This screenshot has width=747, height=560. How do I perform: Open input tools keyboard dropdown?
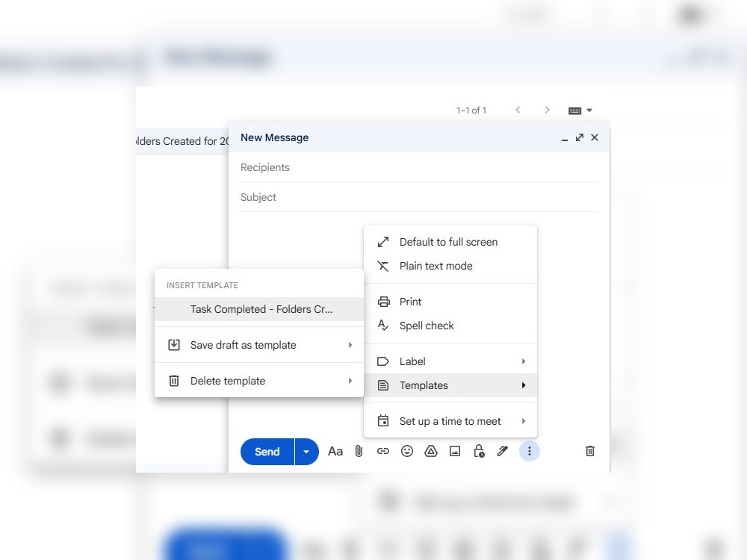[x=580, y=111]
